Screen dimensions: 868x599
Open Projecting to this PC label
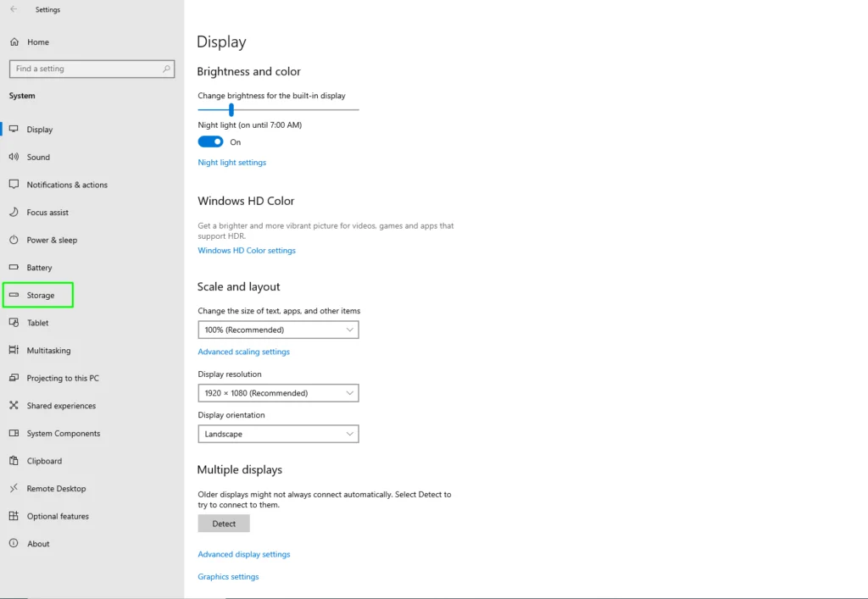click(63, 379)
